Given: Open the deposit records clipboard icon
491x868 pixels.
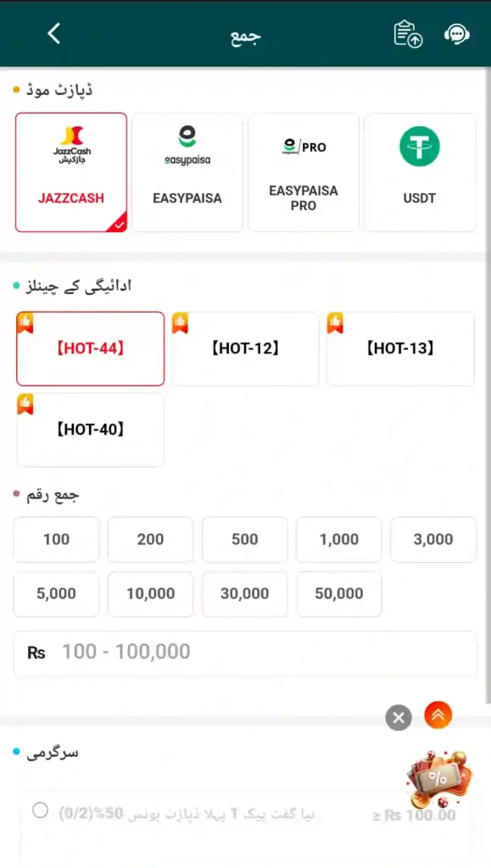Looking at the screenshot, I should [408, 34].
